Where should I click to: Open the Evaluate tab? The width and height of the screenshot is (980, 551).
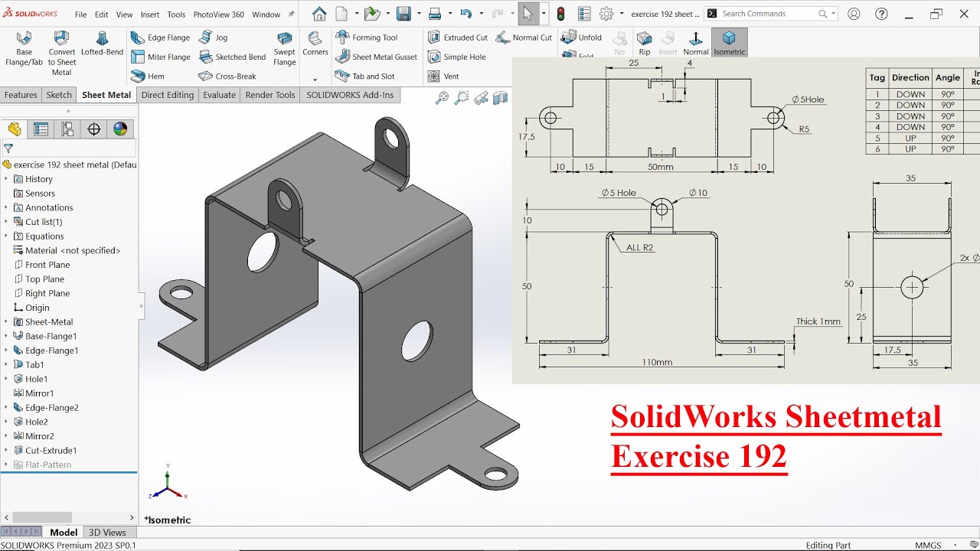220,95
